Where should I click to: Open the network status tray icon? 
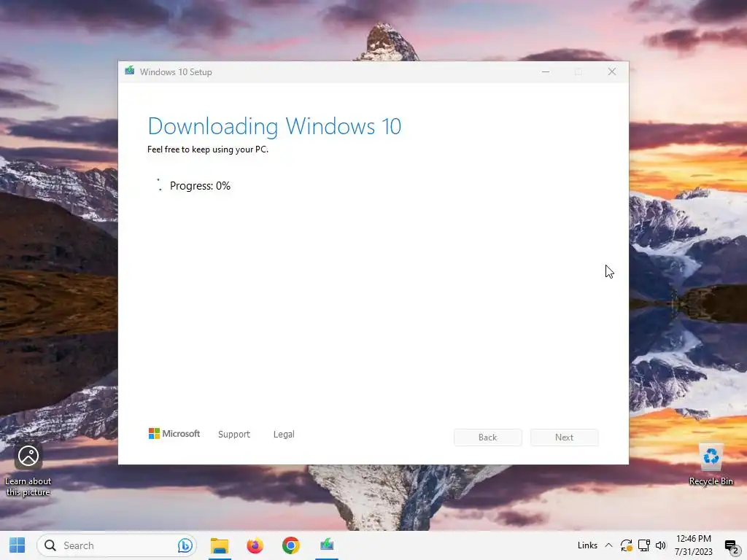(643, 545)
